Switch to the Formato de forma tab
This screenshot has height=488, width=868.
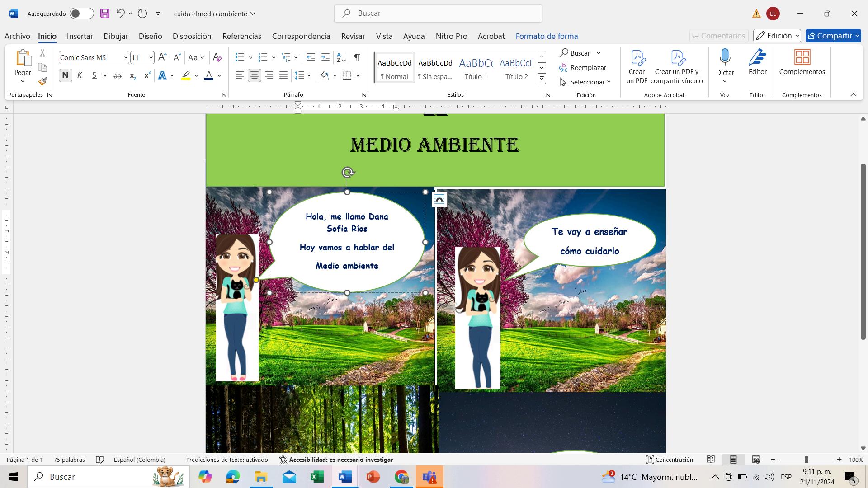(547, 36)
